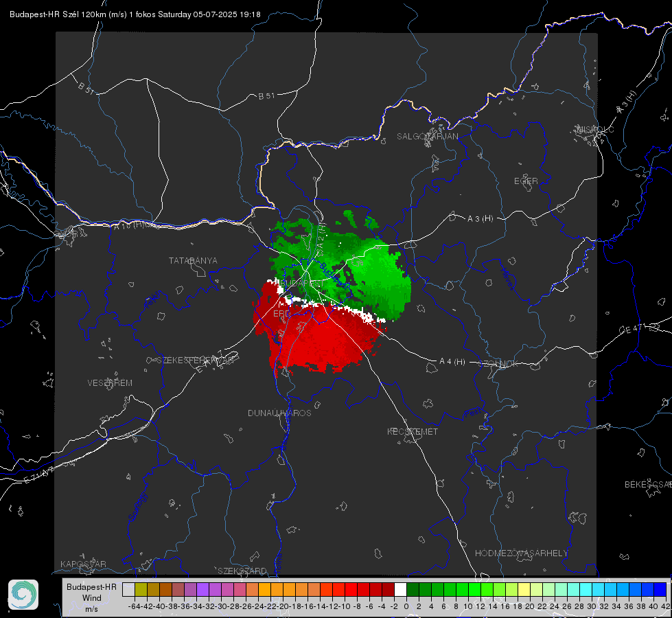Click the ÉRD town label
Image resolution: width=672 pixels, height=618 pixels.
click(x=281, y=314)
